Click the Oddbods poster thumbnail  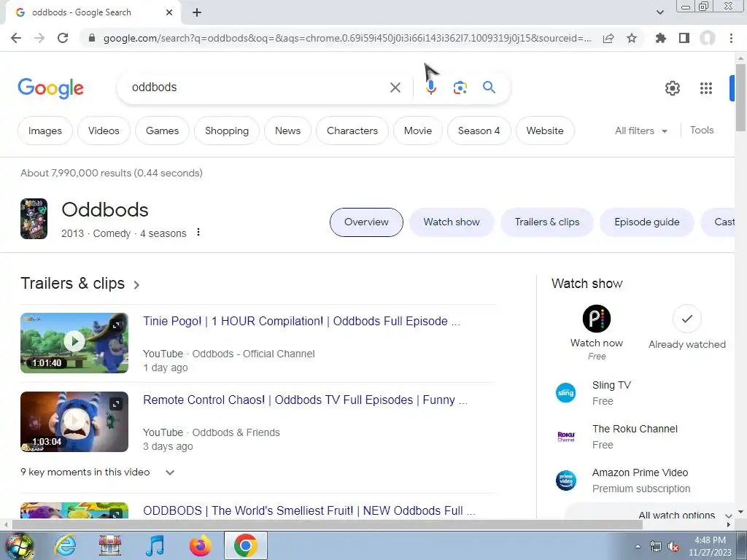34,219
